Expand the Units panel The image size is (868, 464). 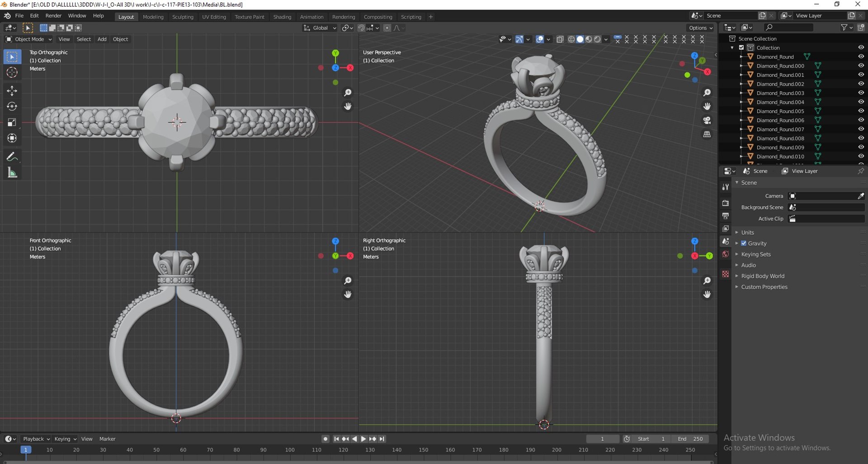747,232
